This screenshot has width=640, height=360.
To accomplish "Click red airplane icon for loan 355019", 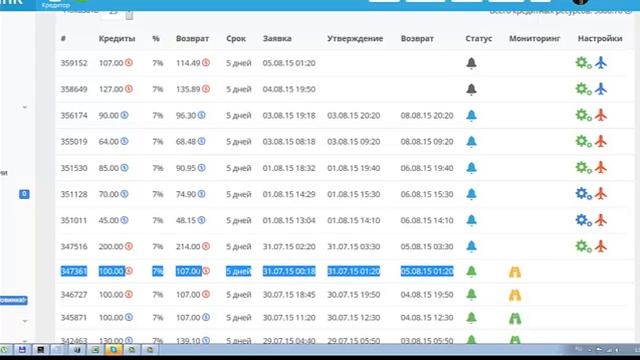I will [x=601, y=141].
